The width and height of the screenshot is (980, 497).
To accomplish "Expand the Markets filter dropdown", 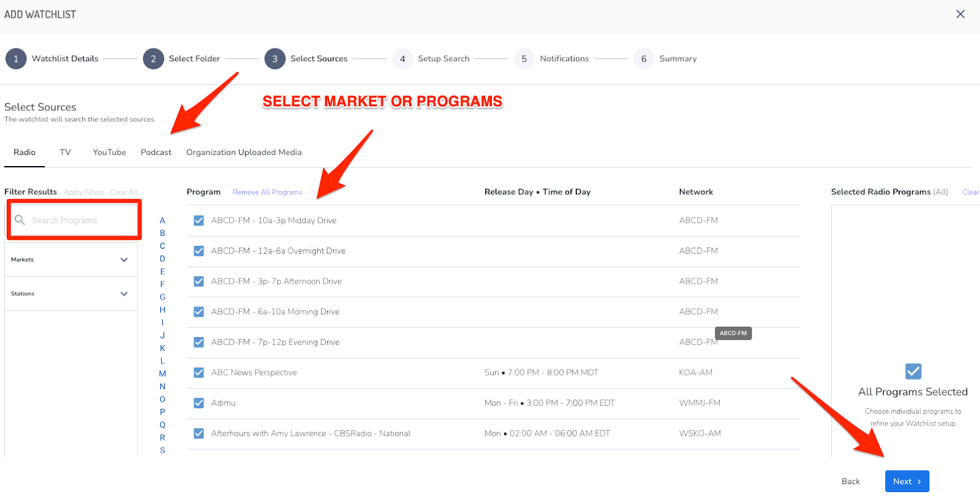I will 124,260.
